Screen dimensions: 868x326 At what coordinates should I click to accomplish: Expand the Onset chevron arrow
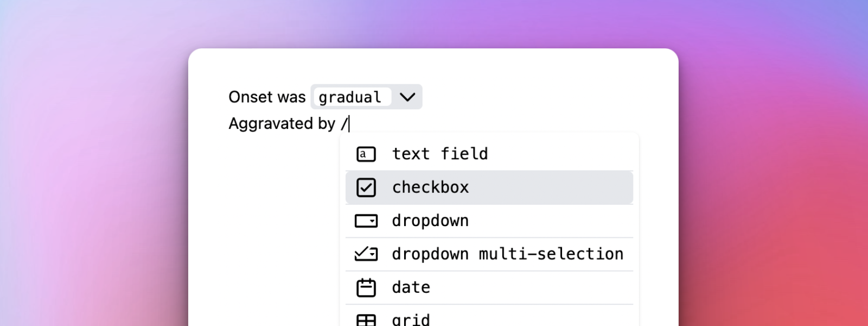[407, 97]
